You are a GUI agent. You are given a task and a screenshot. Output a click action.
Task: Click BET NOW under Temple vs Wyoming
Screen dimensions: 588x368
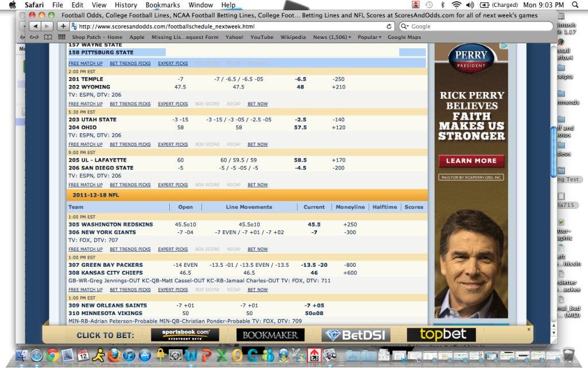tap(258, 103)
